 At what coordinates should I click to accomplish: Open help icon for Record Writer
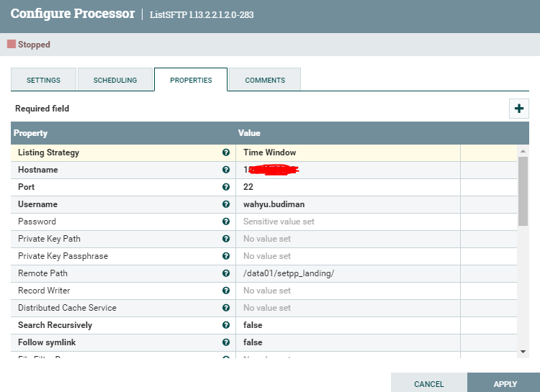[226, 291]
